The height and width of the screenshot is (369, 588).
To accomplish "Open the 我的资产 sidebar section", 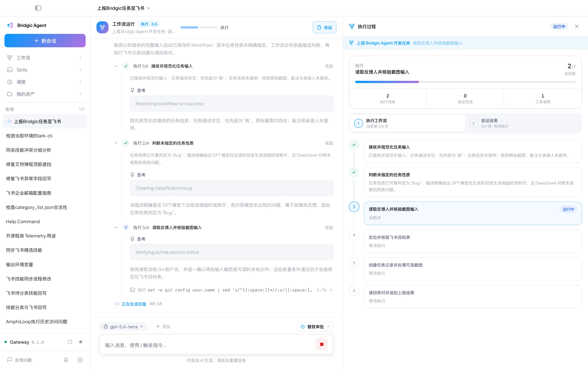I will [x=45, y=94].
